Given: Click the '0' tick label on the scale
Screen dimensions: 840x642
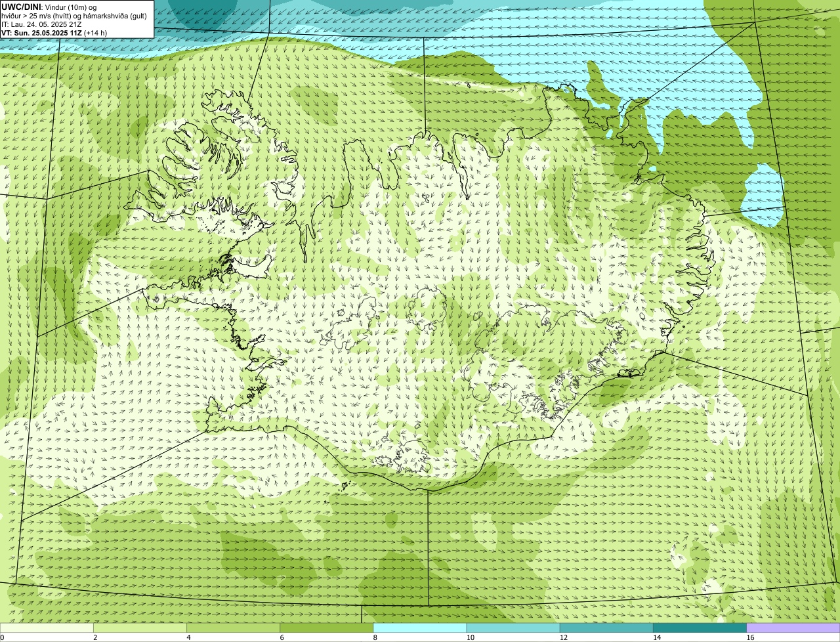Looking at the screenshot, I should point(2,637).
